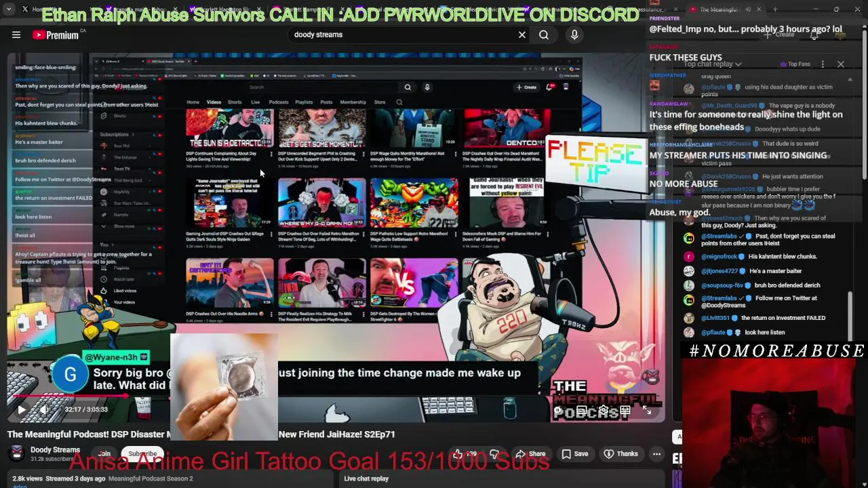Expand Subscriptions section in the inner sidebar
Viewport: 868px width, 488px height.
[x=118, y=134]
